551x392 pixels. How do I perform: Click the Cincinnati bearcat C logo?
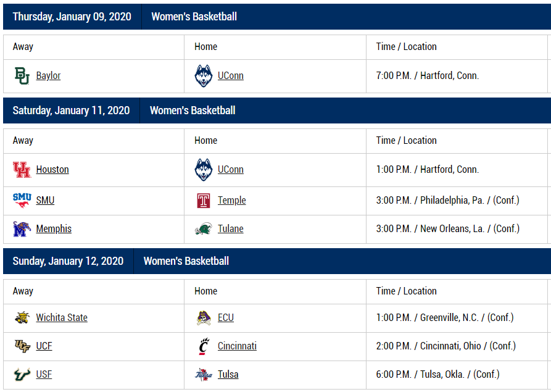pyautogui.click(x=204, y=346)
